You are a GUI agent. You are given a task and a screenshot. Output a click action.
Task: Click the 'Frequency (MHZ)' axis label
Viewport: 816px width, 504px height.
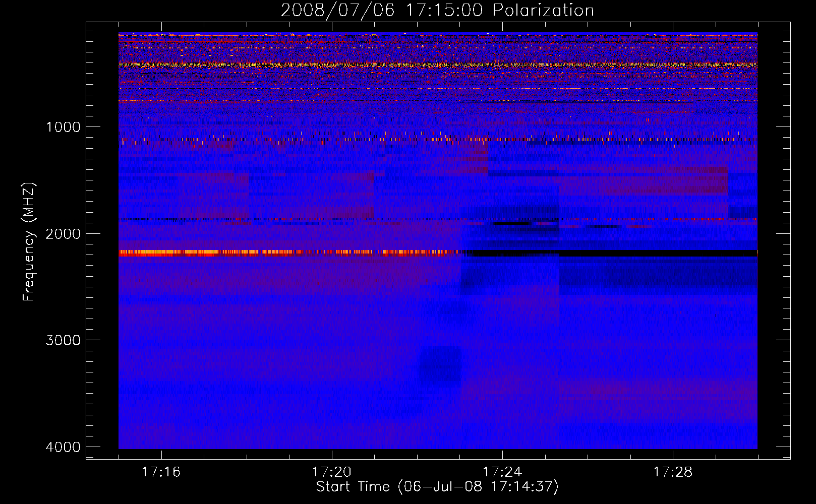tap(29, 242)
